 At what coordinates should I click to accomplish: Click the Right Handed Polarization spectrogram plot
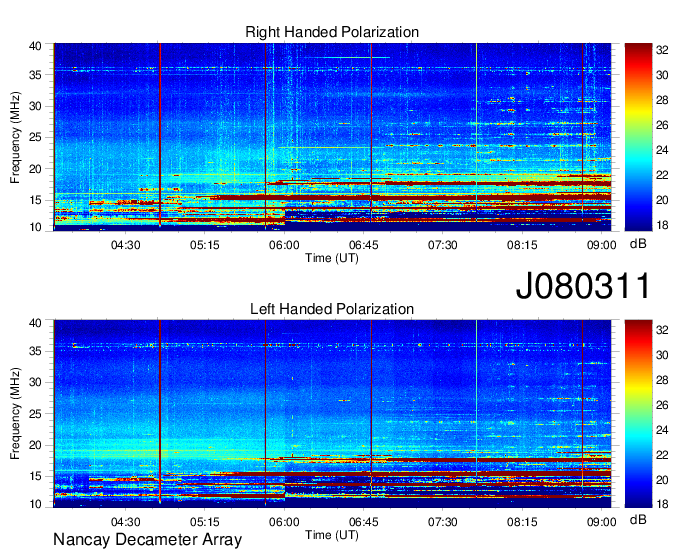pos(332,137)
